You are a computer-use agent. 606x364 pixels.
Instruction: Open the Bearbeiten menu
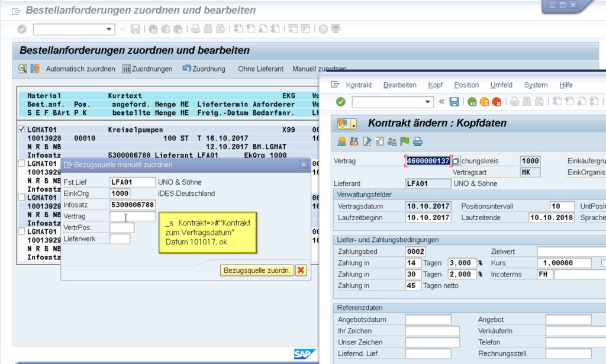coord(399,85)
